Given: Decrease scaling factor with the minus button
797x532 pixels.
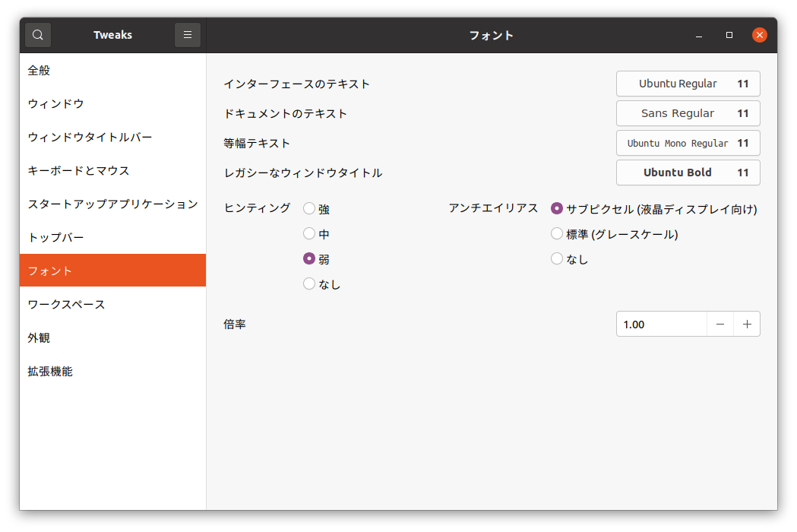Looking at the screenshot, I should (720, 324).
